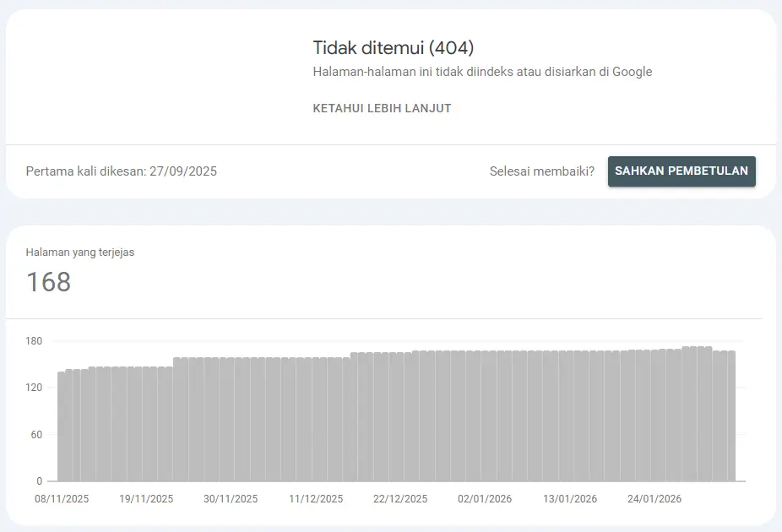Click the 13/01/2026 x-axis date label
This screenshot has width=782, height=532.
click(570, 499)
